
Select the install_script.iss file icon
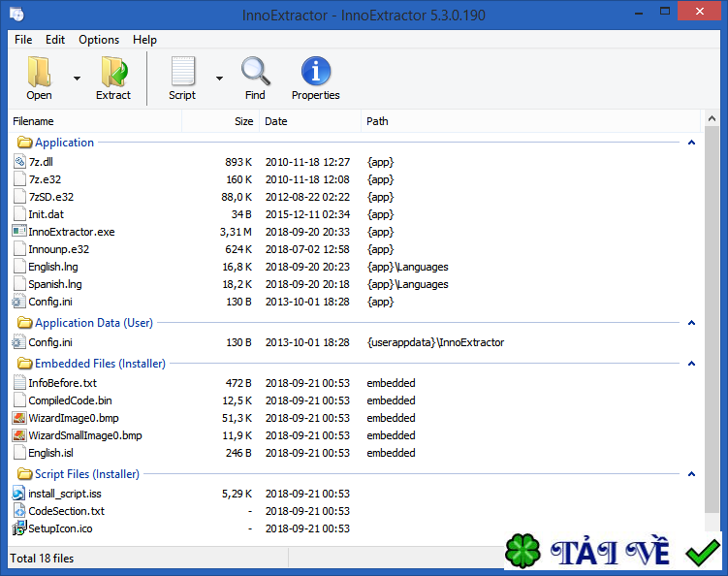click(19, 494)
